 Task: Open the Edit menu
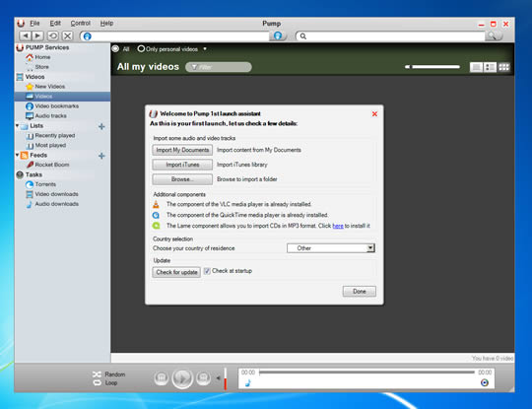[55, 23]
